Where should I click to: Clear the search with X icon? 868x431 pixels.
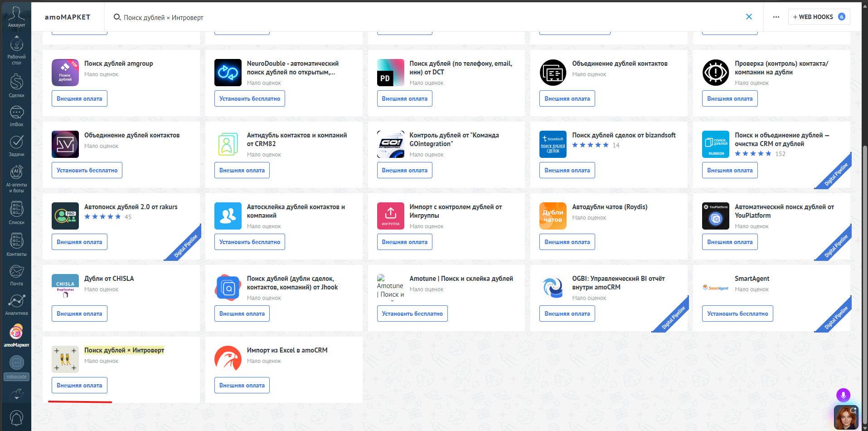[x=749, y=17]
